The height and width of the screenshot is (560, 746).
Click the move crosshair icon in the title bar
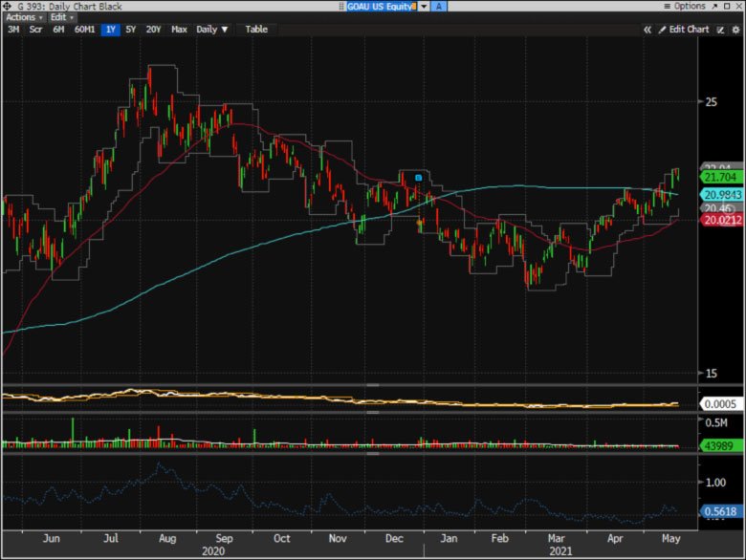pyautogui.click(x=7, y=6)
